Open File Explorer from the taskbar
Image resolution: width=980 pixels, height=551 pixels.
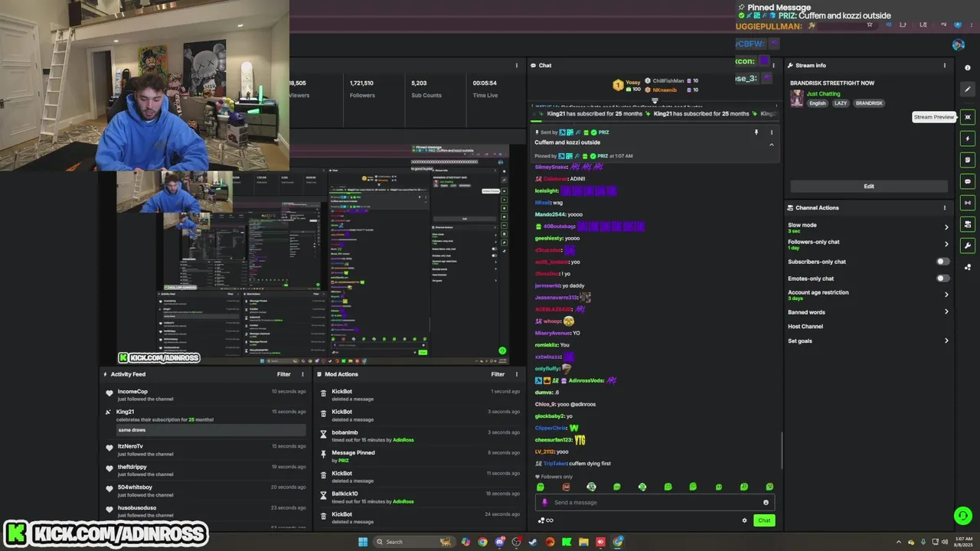click(x=583, y=542)
